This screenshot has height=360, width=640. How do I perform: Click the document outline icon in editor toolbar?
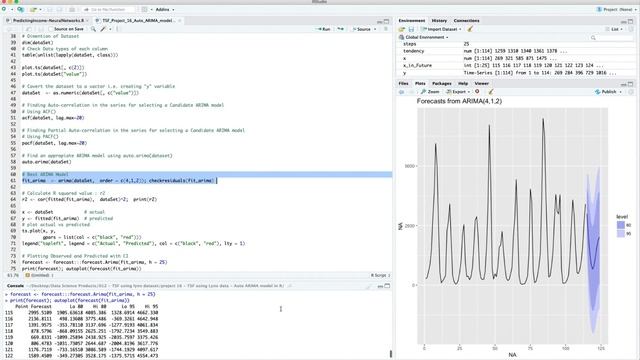pos(386,29)
